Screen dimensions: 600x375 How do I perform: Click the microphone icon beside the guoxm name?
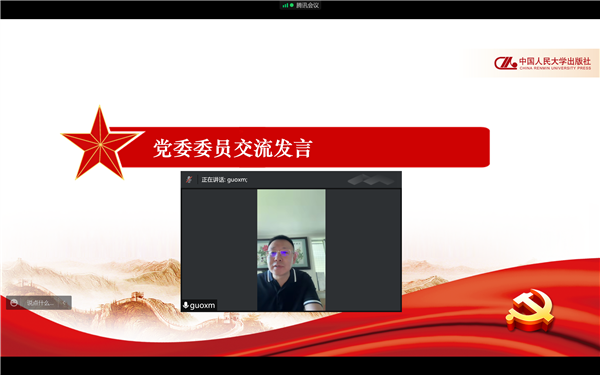coord(186,305)
